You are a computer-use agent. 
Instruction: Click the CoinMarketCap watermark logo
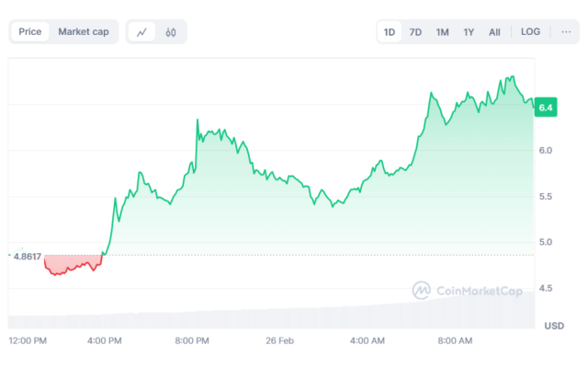(468, 291)
